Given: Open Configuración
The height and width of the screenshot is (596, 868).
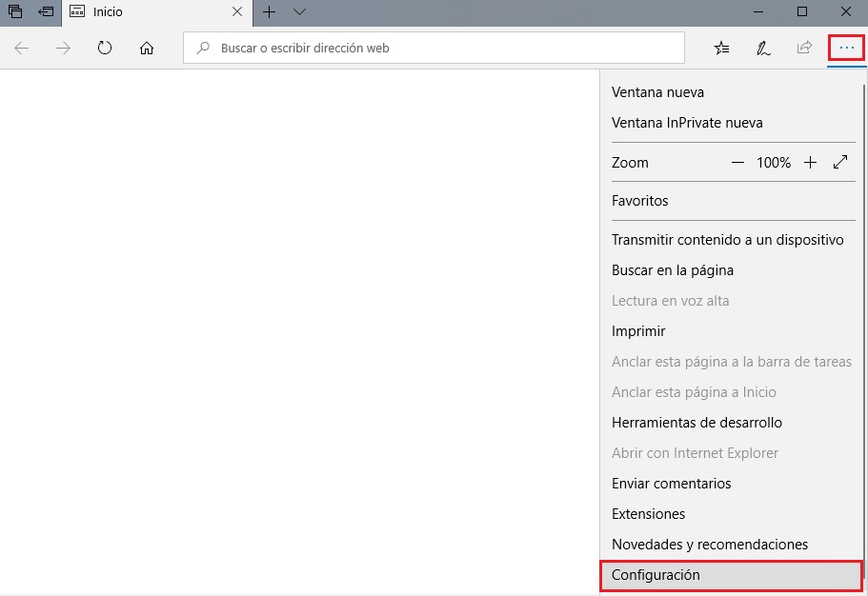Looking at the screenshot, I should click(x=731, y=575).
